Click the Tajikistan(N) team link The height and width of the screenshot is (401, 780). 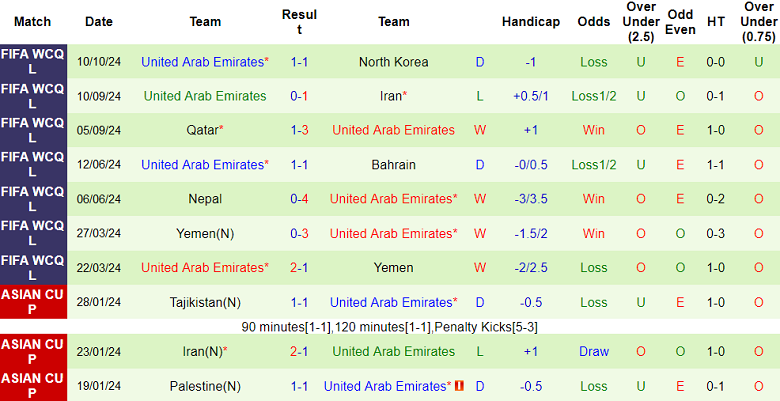pyautogui.click(x=205, y=302)
